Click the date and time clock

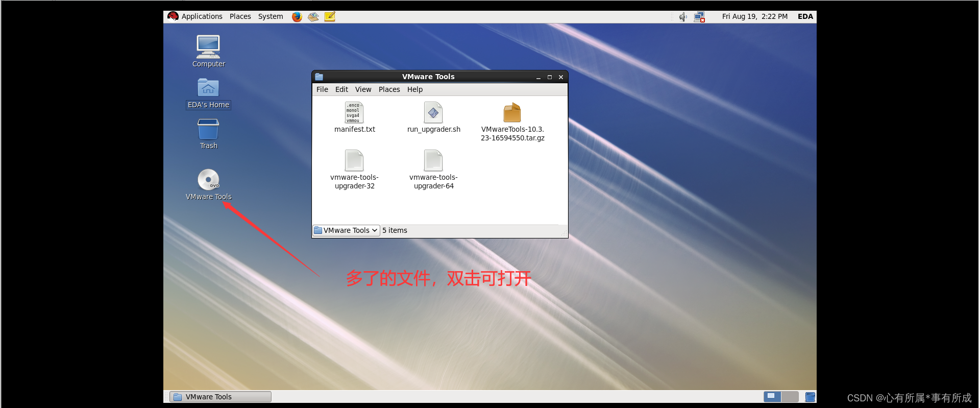754,16
